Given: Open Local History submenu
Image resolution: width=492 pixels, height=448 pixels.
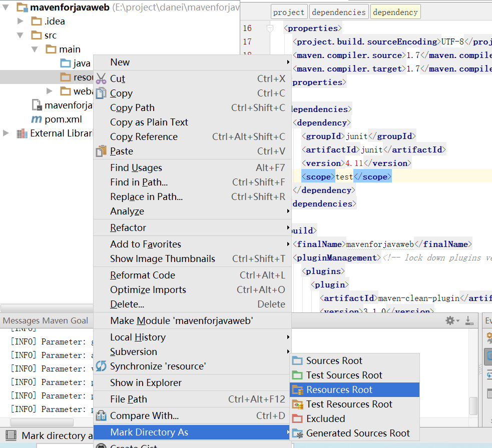Looking at the screenshot, I should (x=192, y=337).
